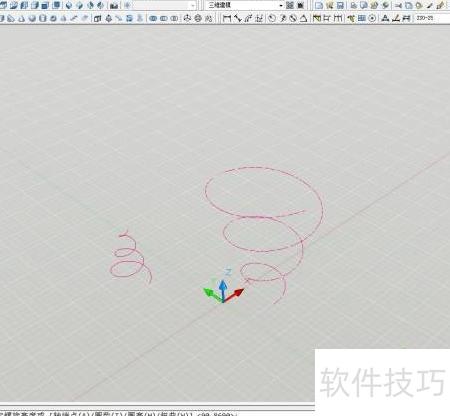Choose the Radius dimension tool
Screen dimensions: 450x416
point(272,18)
